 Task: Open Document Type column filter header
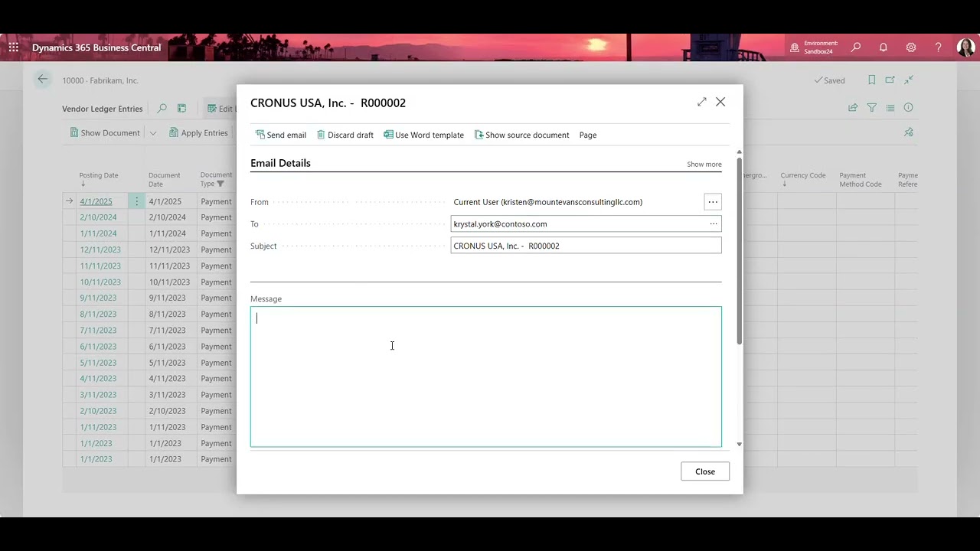click(216, 179)
